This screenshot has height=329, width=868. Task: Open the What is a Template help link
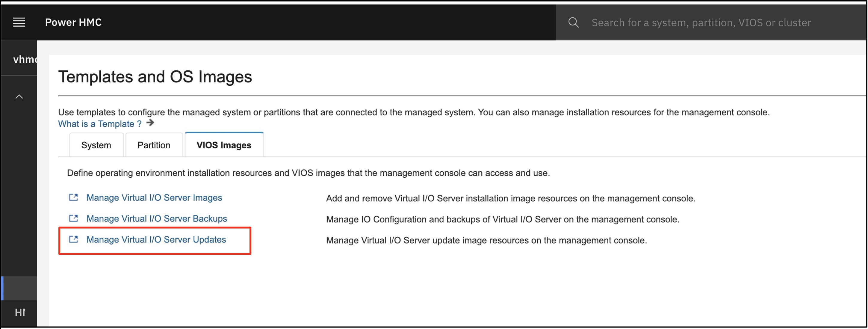point(99,124)
